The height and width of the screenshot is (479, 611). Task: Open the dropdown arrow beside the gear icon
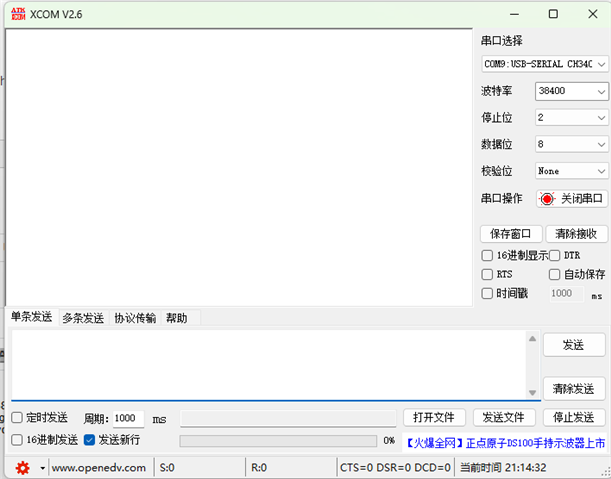point(42,468)
